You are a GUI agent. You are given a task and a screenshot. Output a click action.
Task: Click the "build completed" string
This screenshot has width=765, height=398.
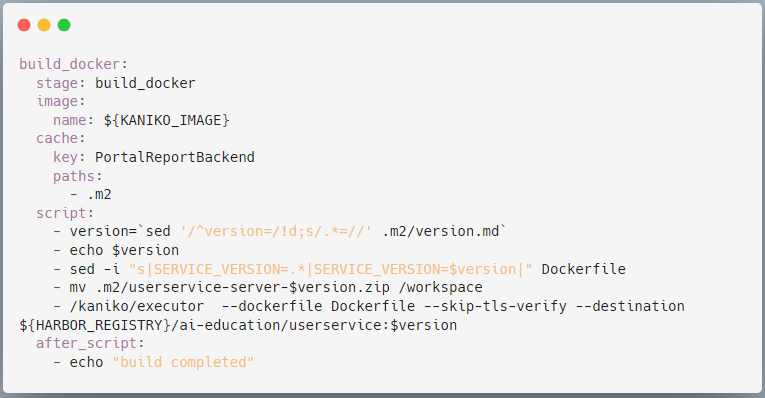[x=183, y=362]
